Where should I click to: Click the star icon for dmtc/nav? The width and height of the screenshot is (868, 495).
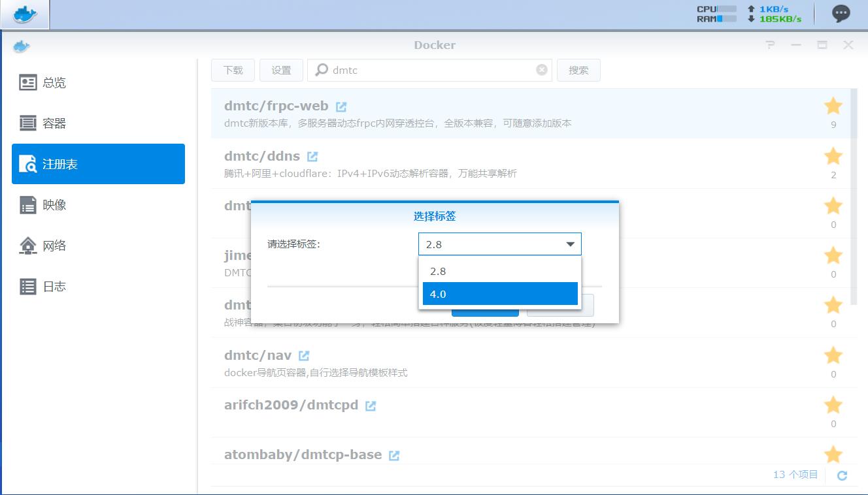tap(833, 355)
